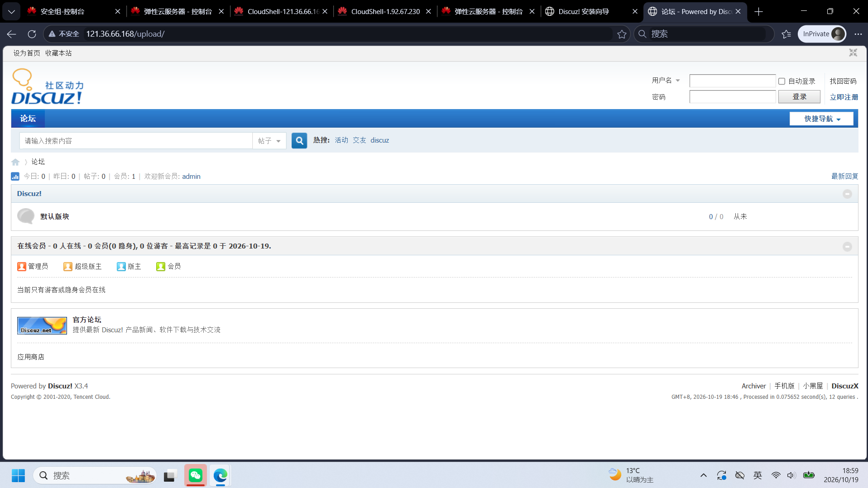This screenshot has width=868, height=488.
Task: Select the 论坛 navigation tab
Action: (28, 119)
